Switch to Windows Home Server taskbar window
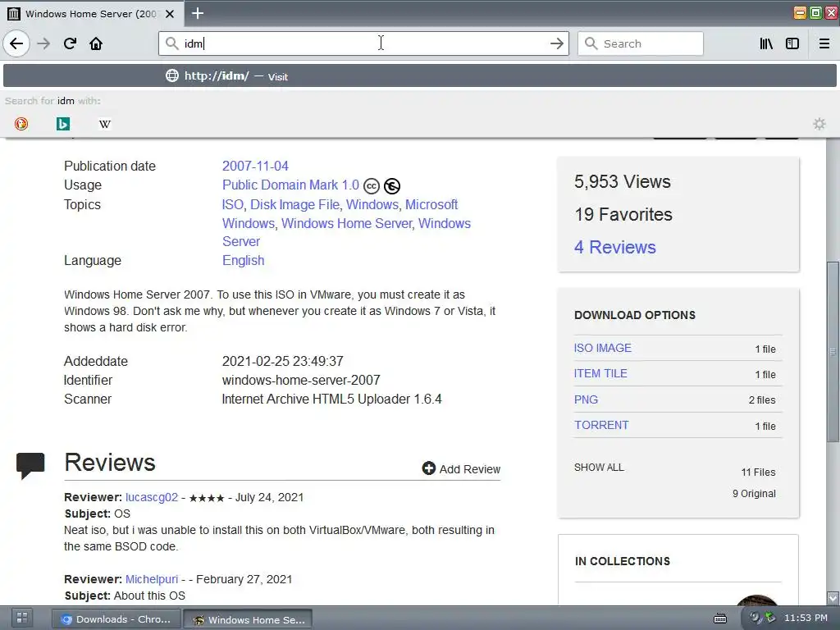This screenshot has width=840, height=630. tap(248, 619)
